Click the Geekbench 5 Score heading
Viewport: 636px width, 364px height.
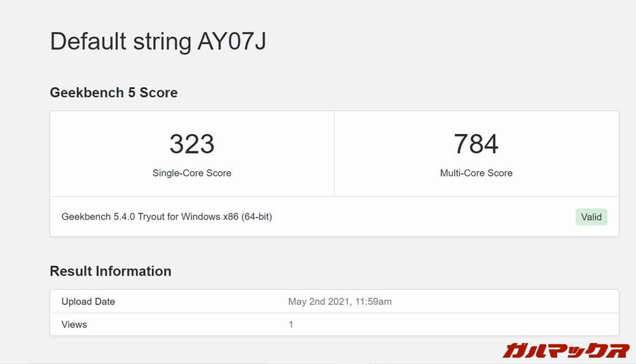[x=113, y=93]
